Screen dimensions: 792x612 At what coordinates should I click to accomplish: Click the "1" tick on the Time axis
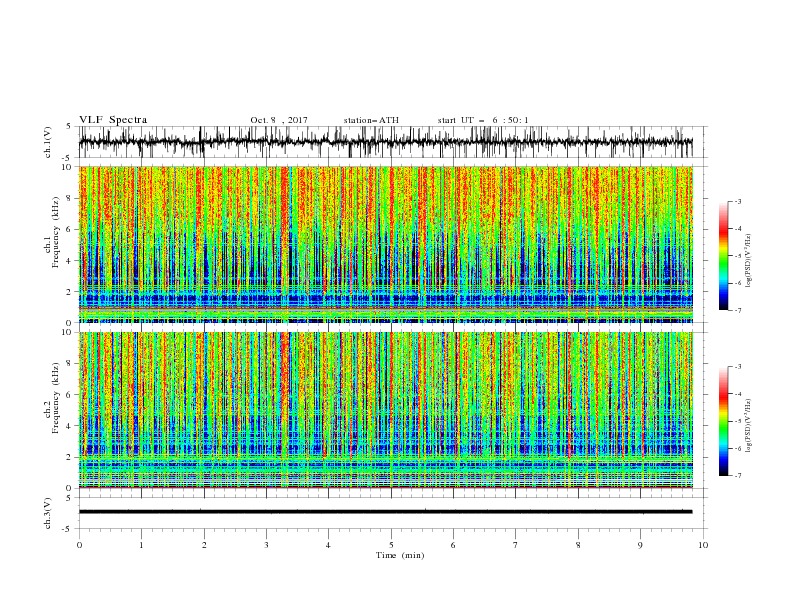141,545
